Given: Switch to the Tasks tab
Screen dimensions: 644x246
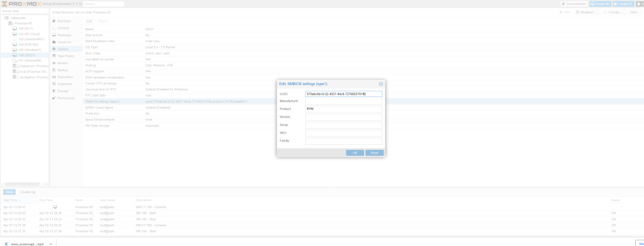Looking at the screenshot, I should click(x=10, y=192).
